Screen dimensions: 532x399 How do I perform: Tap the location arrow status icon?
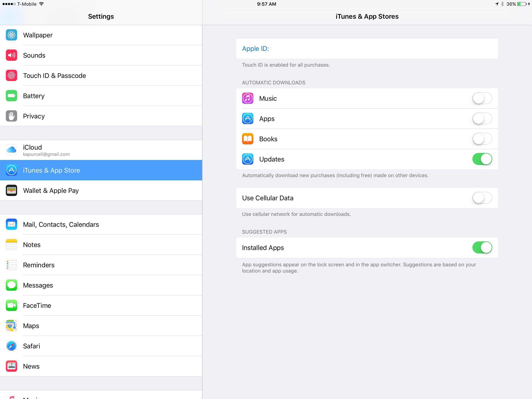click(497, 4)
